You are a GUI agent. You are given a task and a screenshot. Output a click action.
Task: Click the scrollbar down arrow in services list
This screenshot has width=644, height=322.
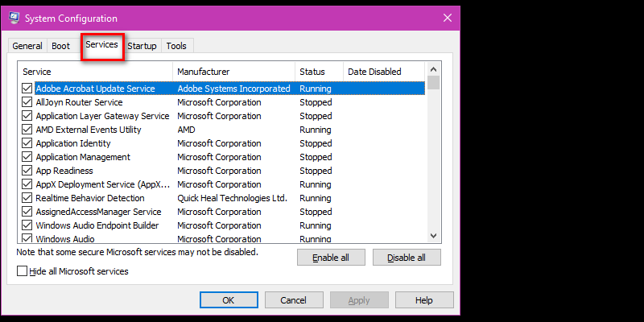[x=433, y=236]
